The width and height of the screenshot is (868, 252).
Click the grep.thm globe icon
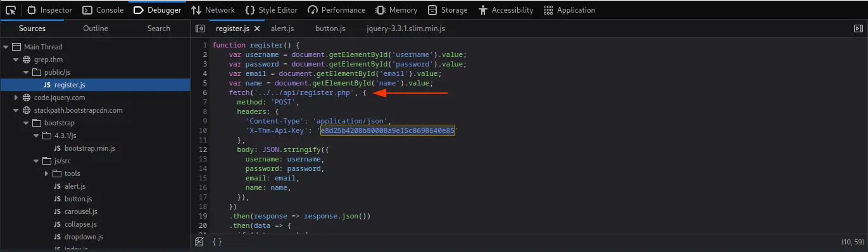27,60
